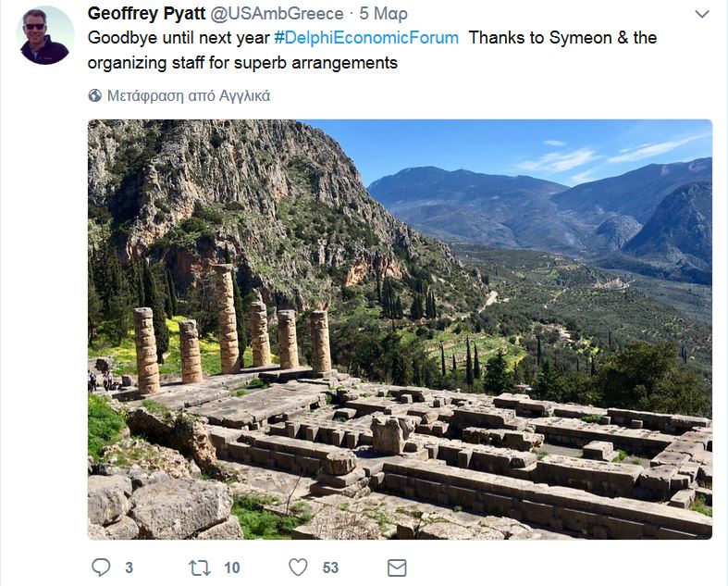Click 'Μετάφραση από Αγγλικά' translate link
Image resolution: width=728 pixels, height=586 pixels.
pyautogui.click(x=189, y=95)
